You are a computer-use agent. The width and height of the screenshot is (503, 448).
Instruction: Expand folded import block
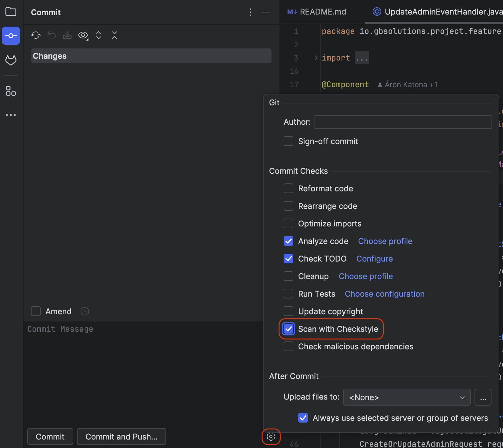(x=316, y=58)
